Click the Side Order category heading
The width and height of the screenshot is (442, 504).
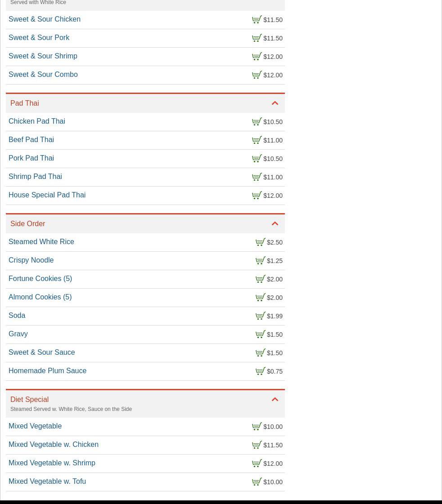click(28, 224)
